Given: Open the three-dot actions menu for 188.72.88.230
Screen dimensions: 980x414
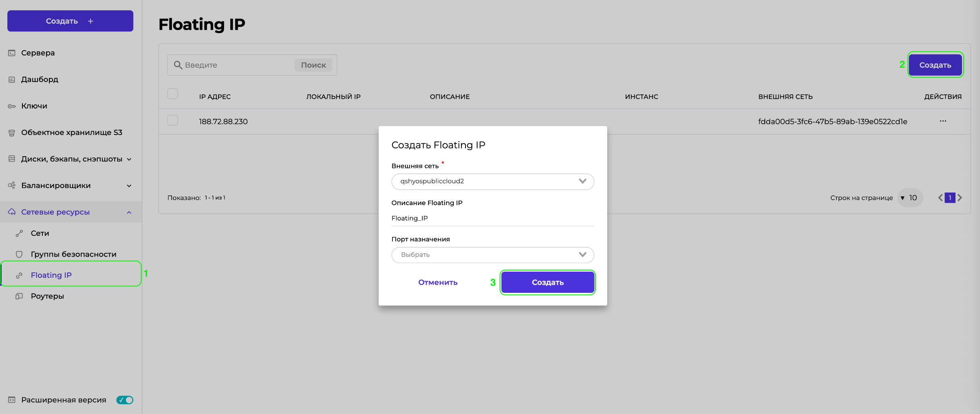Looking at the screenshot, I should [942, 121].
